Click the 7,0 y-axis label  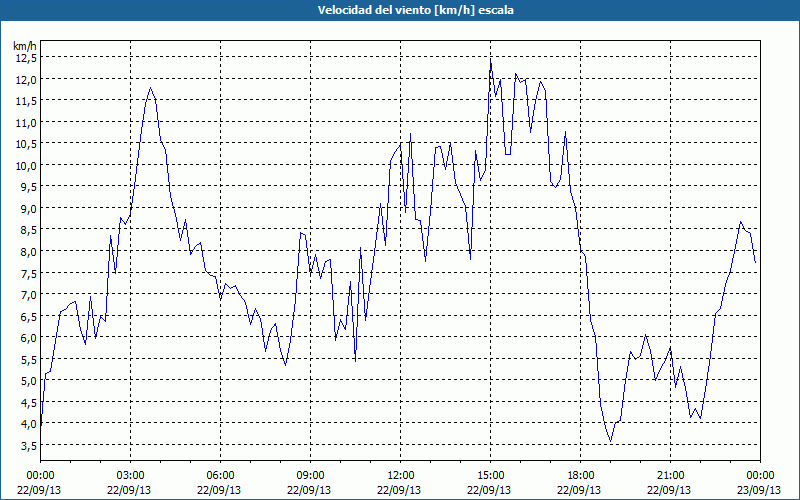[x=29, y=295]
